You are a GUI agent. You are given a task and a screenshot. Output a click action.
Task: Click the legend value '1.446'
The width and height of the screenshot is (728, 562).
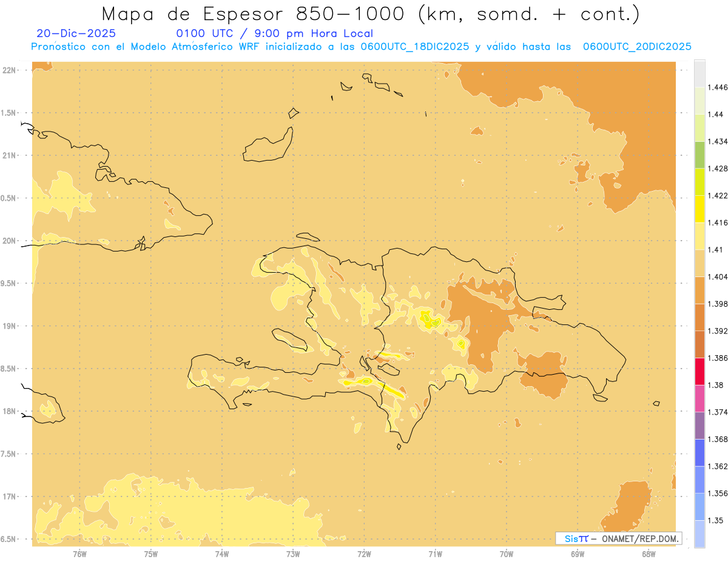pyautogui.click(x=718, y=87)
